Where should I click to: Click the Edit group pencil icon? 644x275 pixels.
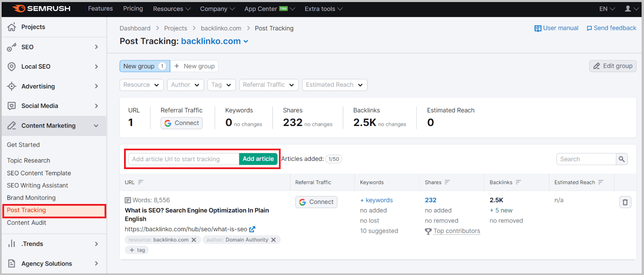coord(597,66)
